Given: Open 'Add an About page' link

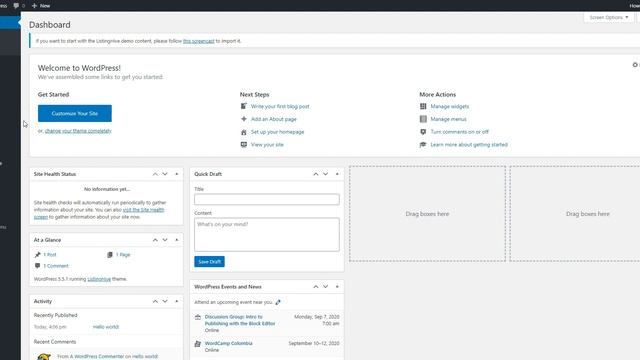Looking at the screenshot, I should pos(273,119).
